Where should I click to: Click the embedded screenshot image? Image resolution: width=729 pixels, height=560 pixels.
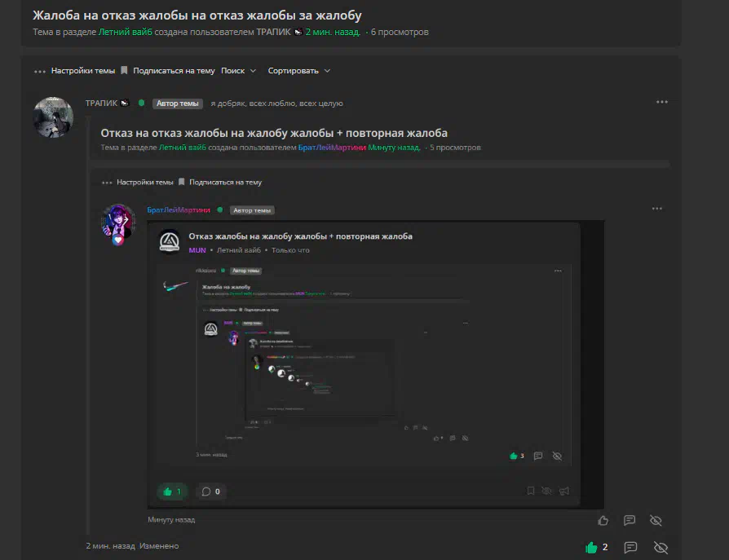[x=376, y=365]
